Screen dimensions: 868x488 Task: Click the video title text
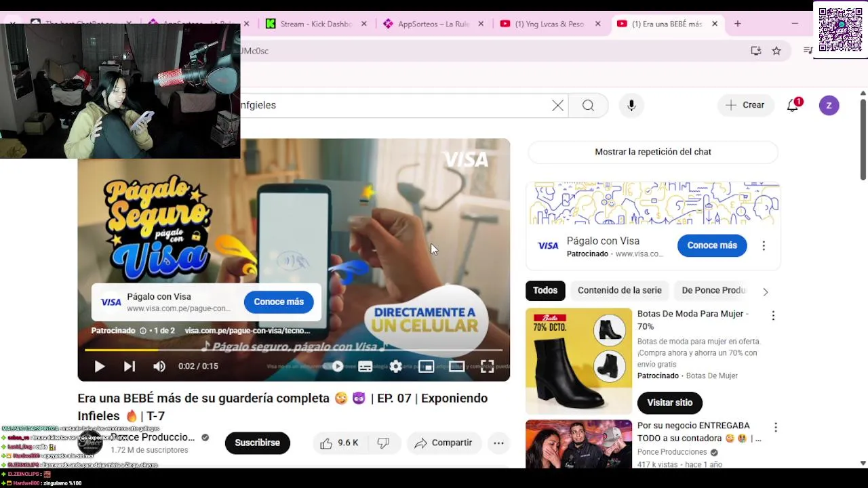point(283,407)
